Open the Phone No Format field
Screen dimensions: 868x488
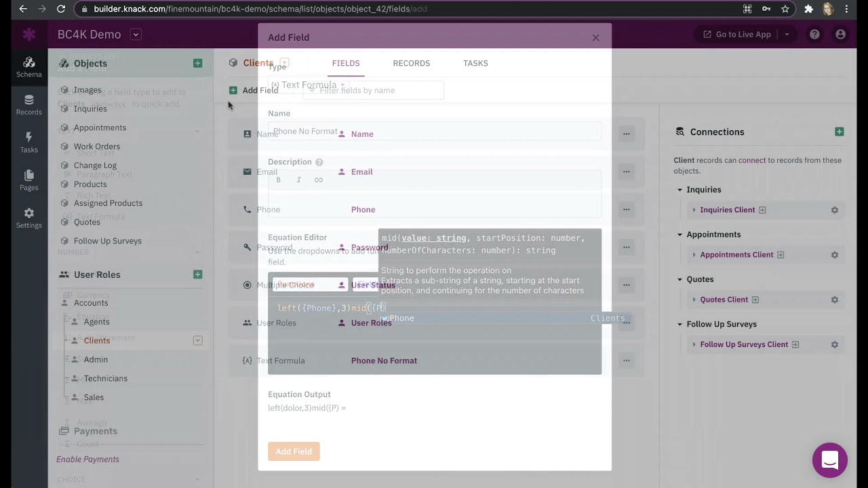pos(384,361)
